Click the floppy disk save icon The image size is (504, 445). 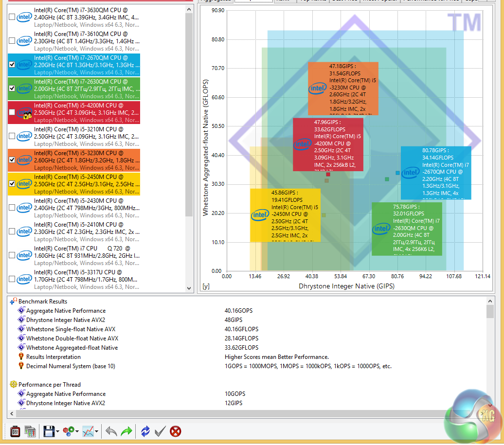tap(49, 431)
